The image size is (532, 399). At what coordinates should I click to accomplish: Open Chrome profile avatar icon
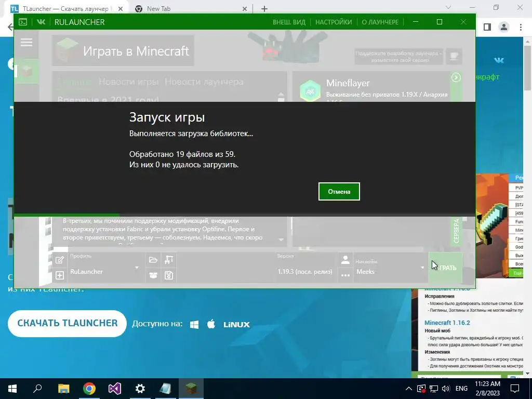coord(504,27)
